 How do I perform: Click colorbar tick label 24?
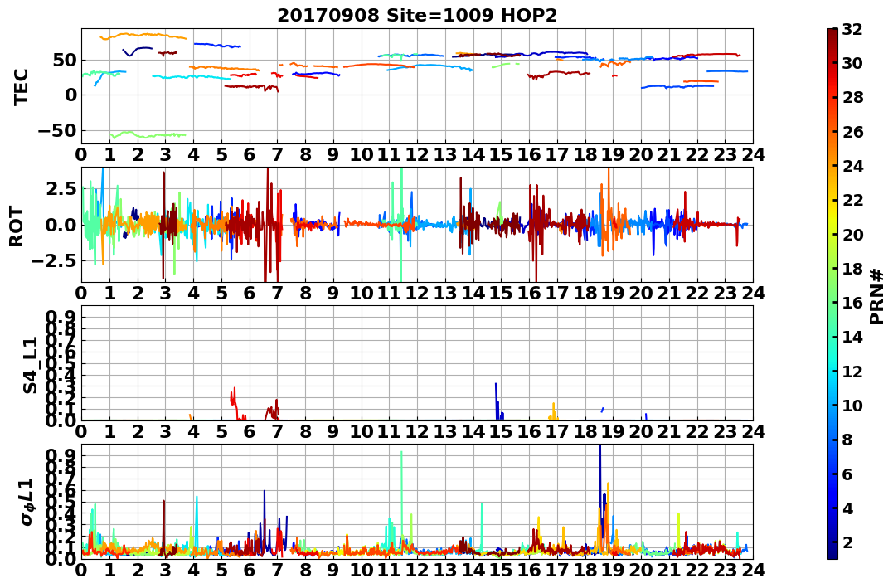[x=852, y=166]
